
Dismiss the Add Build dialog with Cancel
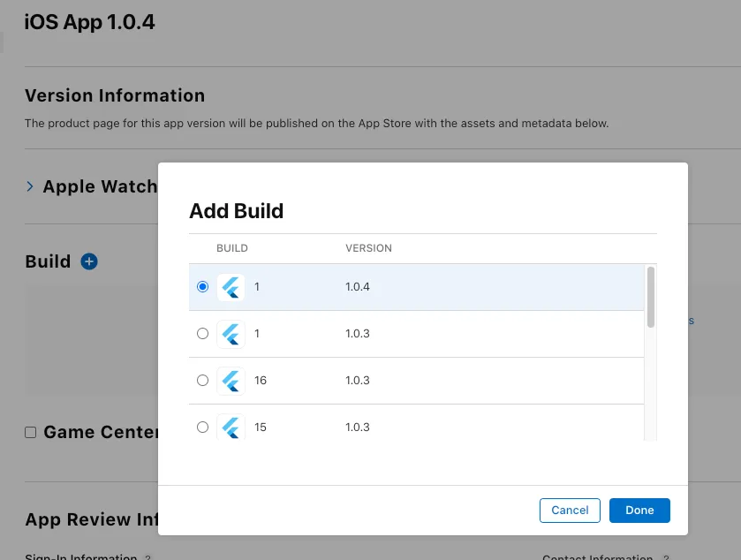pos(569,510)
